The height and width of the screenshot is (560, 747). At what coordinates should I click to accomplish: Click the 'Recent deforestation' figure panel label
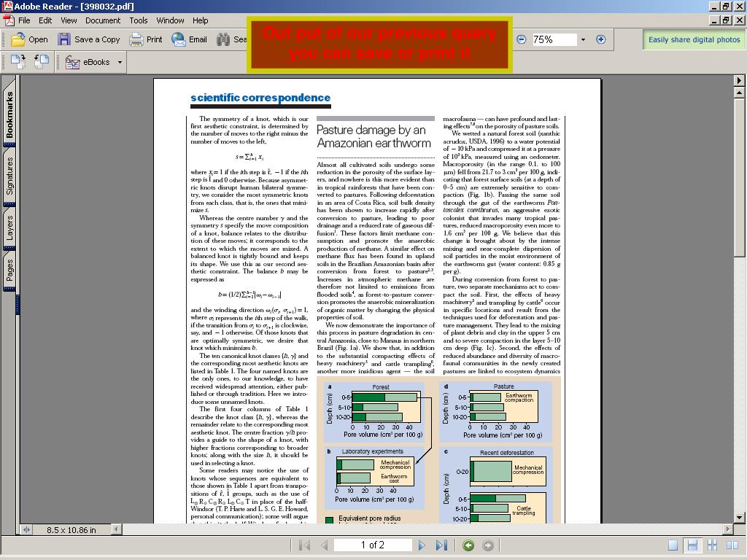point(507,453)
